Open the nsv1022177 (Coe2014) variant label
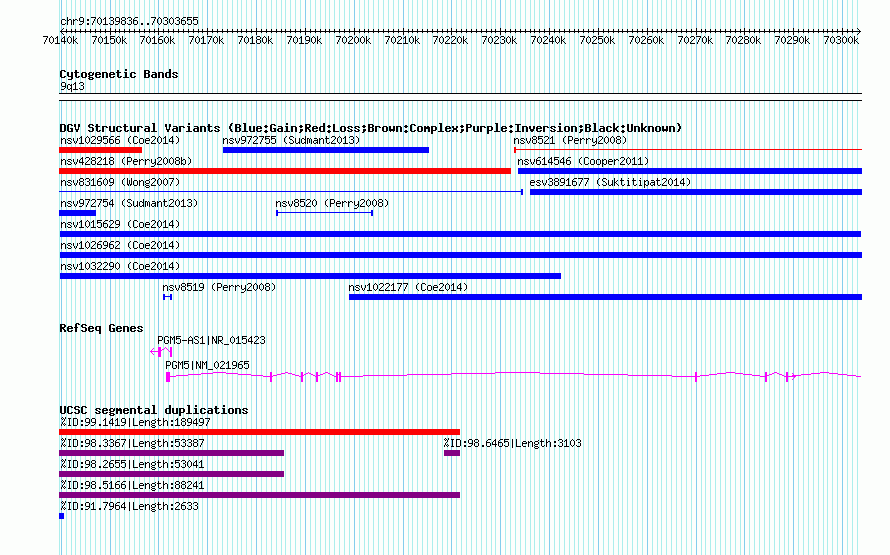 408,287
